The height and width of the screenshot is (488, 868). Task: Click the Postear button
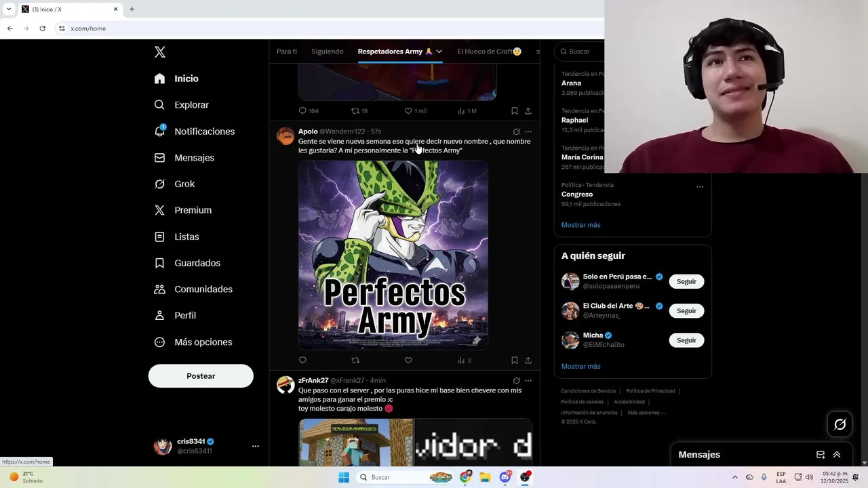[201, 376]
